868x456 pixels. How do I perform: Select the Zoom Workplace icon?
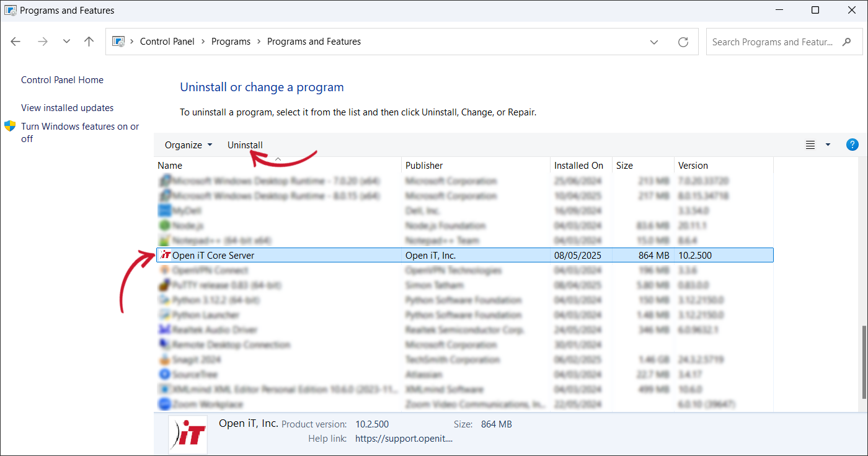(x=164, y=404)
